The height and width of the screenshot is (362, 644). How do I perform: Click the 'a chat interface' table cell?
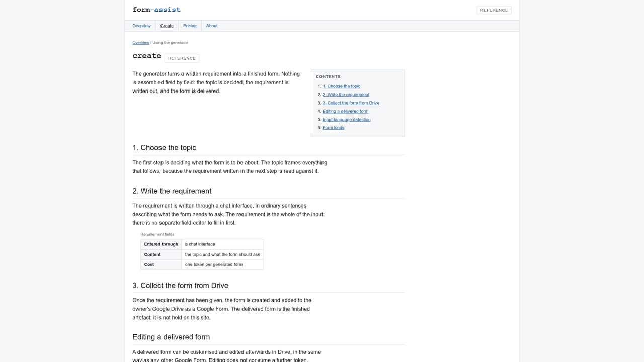point(222,244)
